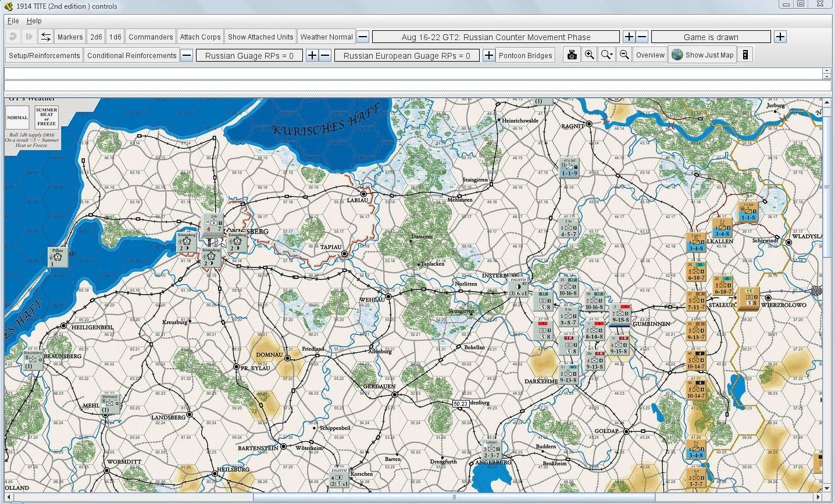
Task: Select the Russian 1C artillery stack near Wierzbolowo
Action: [x=748, y=298]
